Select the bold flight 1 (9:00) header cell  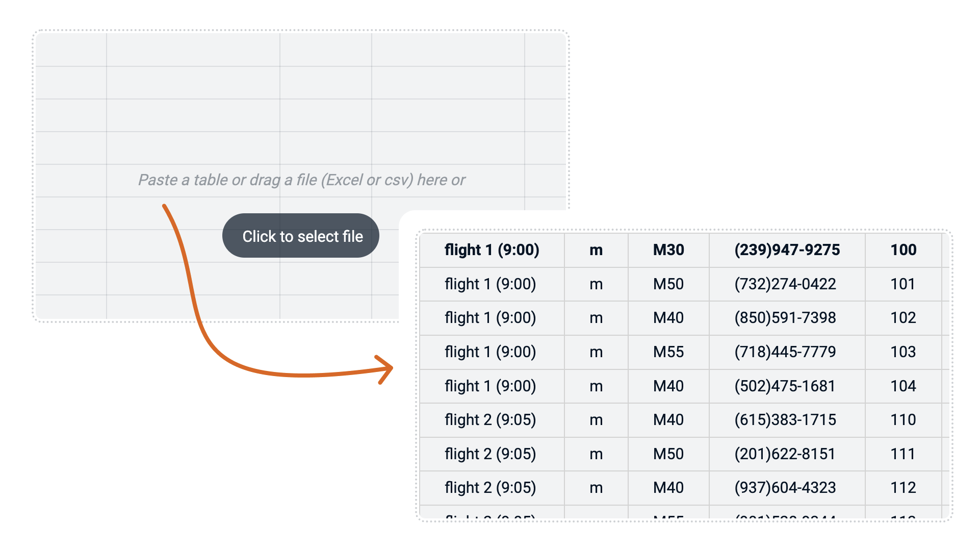492,250
